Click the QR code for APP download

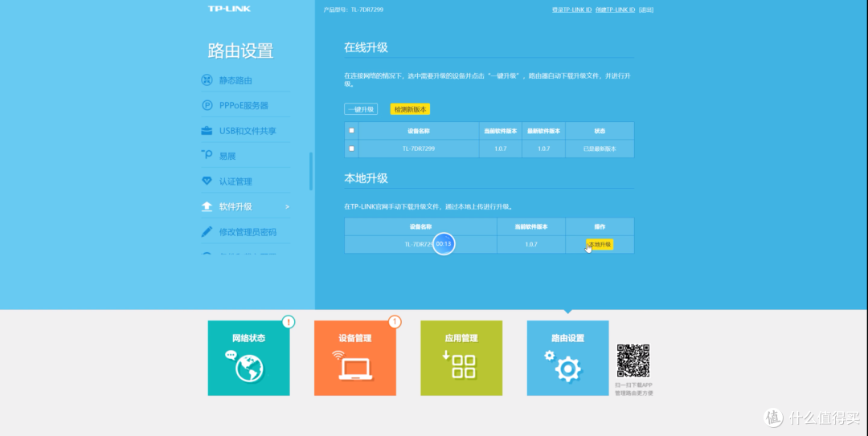(633, 361)
